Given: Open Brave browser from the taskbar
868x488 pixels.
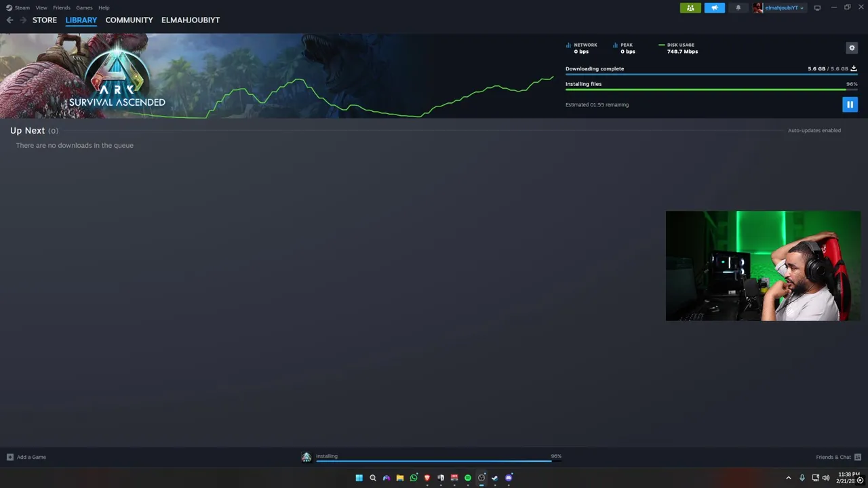Looking at the screenshot, I should (427, 478).
